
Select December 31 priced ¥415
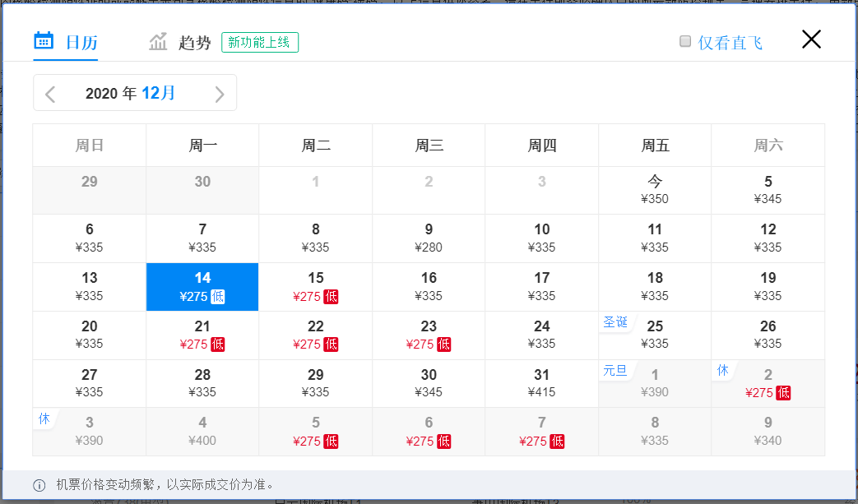coord(542,383)
